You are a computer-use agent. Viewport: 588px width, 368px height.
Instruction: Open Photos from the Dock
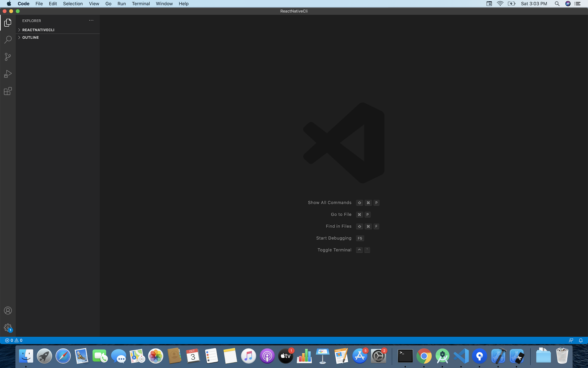coord(156,356)
